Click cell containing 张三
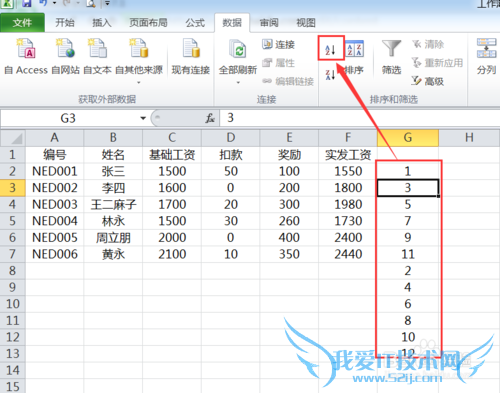Image resolution: width=500 pixels, height=393 pixels. click(113, 171)
